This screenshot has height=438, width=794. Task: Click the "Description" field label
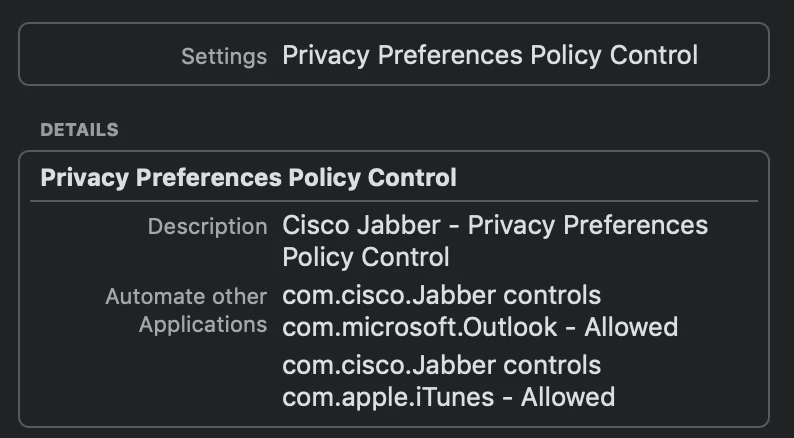(207, 227)
